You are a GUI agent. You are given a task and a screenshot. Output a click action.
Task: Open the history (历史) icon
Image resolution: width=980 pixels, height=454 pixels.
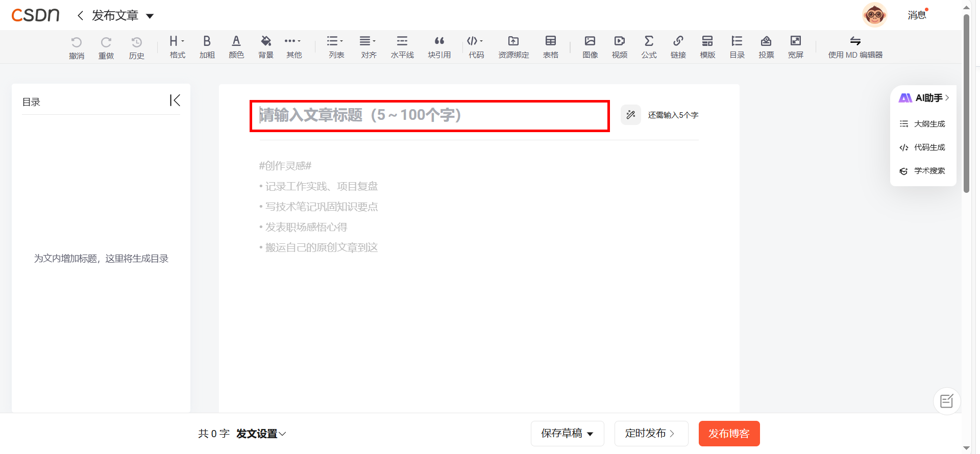click(136, 43)
